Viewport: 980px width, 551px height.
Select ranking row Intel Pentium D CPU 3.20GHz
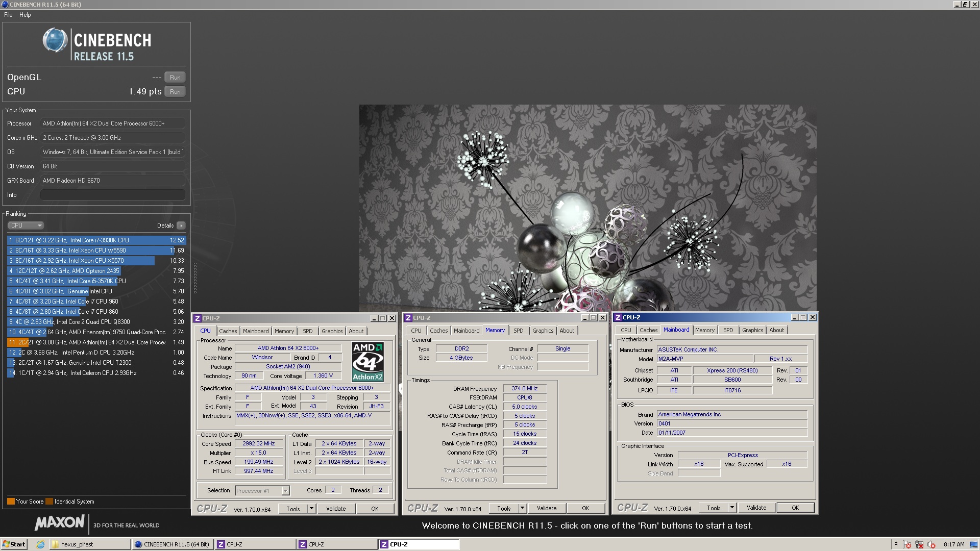[96, 353]
